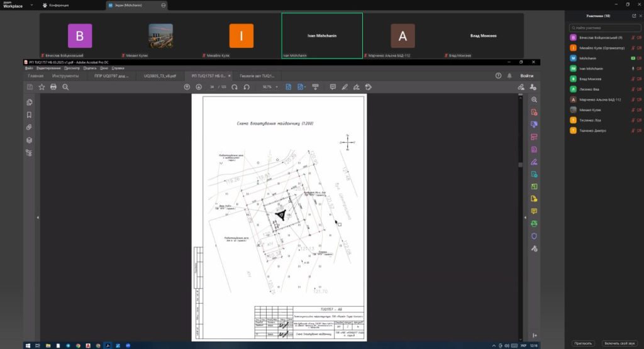Screen dimensions: 644x349
Task: Collapse the right tools pane arrow
Action: pos(525,218)
